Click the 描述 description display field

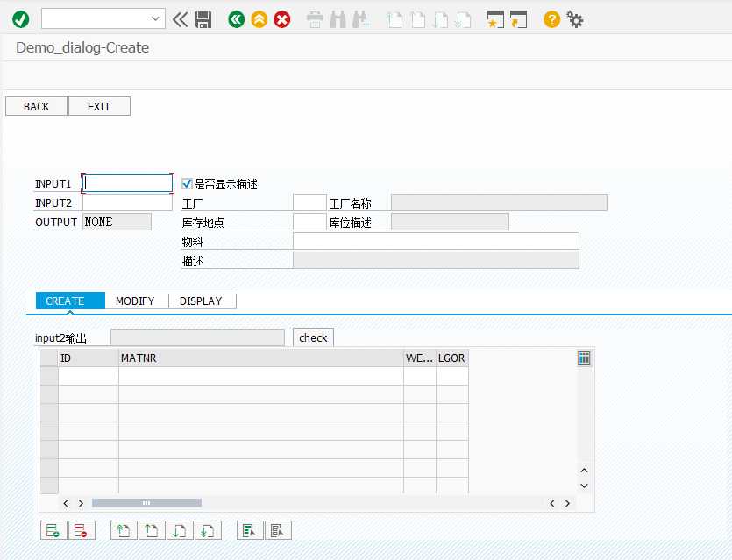click(436, 260)
